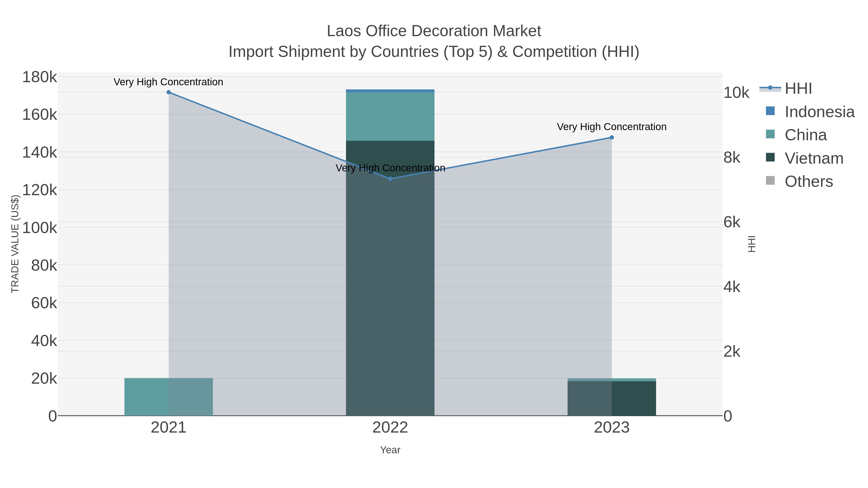Viewport: 868px width, 488px height.
Task: Click the 2021 China bar
Action: 169,397
